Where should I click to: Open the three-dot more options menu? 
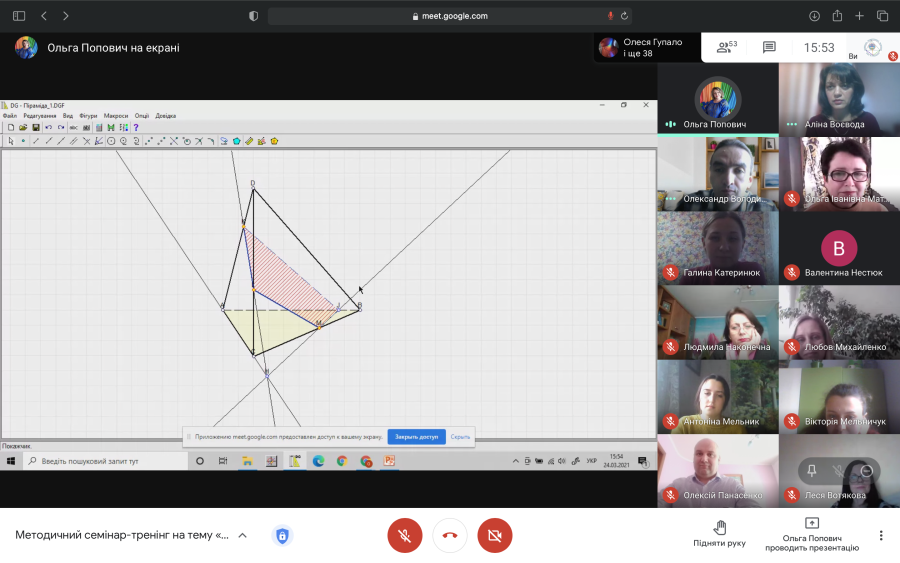coord(881,535)
